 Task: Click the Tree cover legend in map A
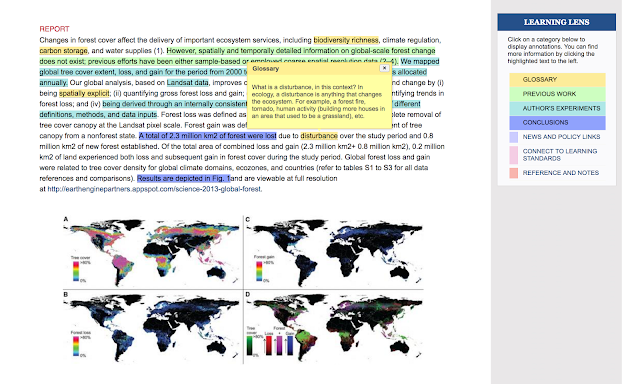point(81,269)
